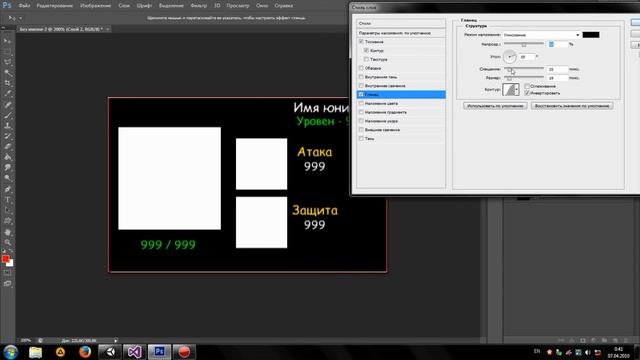Screen dimensions: 640x360
Task: Select Стили at top of styles list
Action: [401, 23]
